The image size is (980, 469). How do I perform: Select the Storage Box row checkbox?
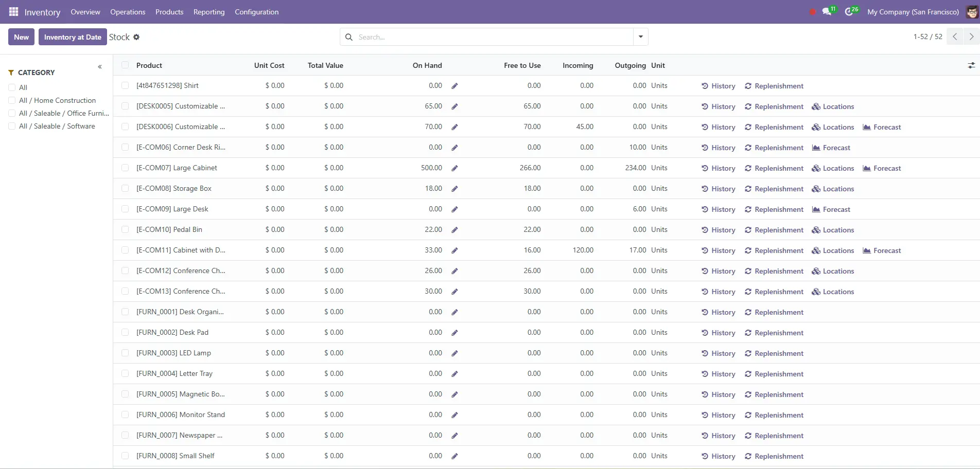click(x=125, y=188)
